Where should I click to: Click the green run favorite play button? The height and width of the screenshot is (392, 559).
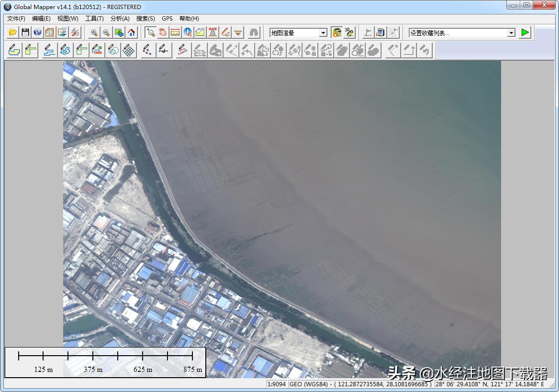click(x=525, y=33)
